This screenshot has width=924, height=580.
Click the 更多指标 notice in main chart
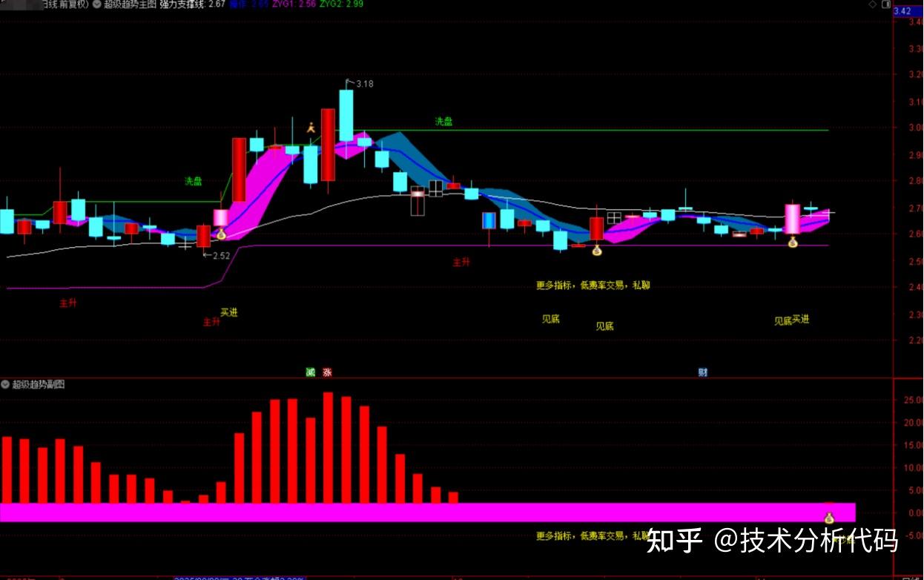[593, 285]
